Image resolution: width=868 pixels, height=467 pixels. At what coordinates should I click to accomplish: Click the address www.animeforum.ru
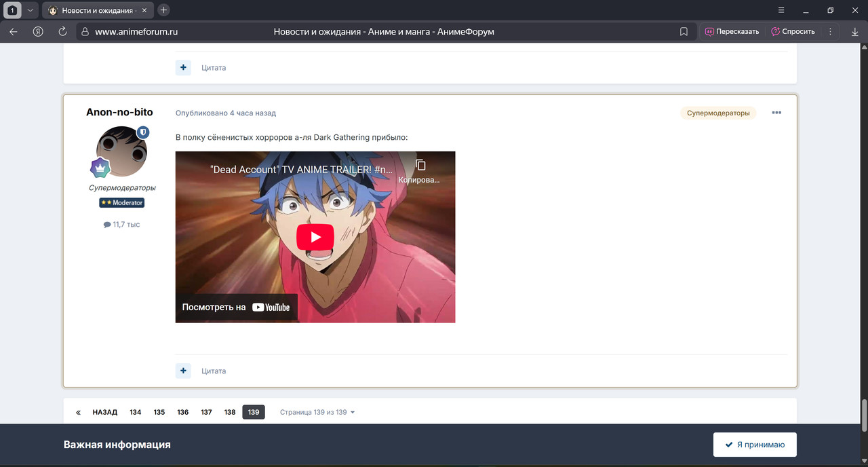[136, 31]
